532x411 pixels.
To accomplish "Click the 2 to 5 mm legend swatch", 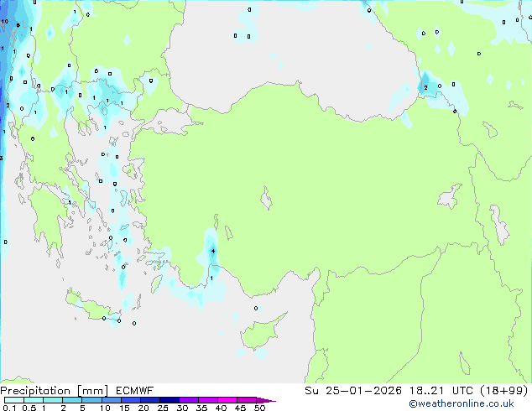I will (72, 400).
